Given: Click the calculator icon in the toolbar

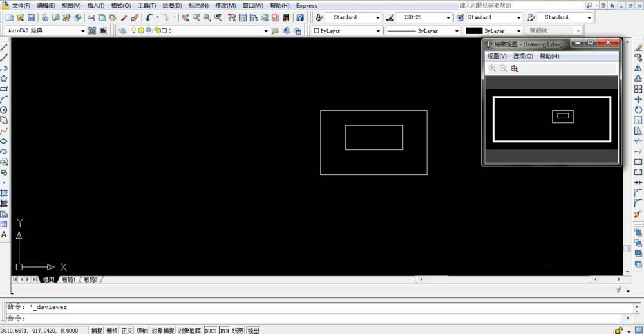Looking at the screenshot, I should point(286,17).
